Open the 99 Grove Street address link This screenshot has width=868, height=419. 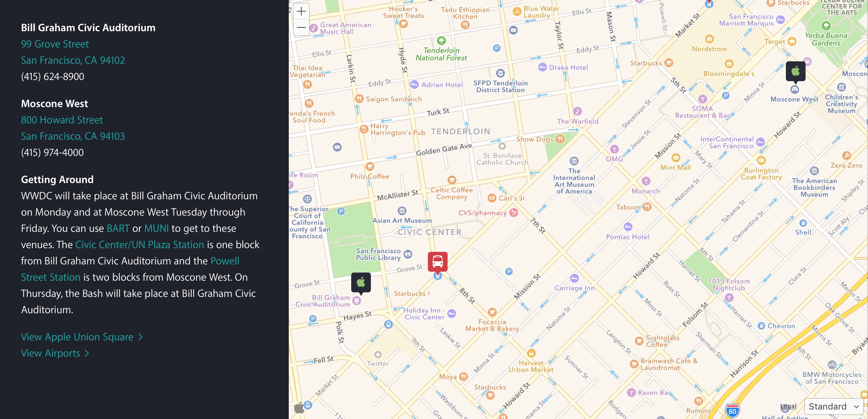[x=55, y=44]
